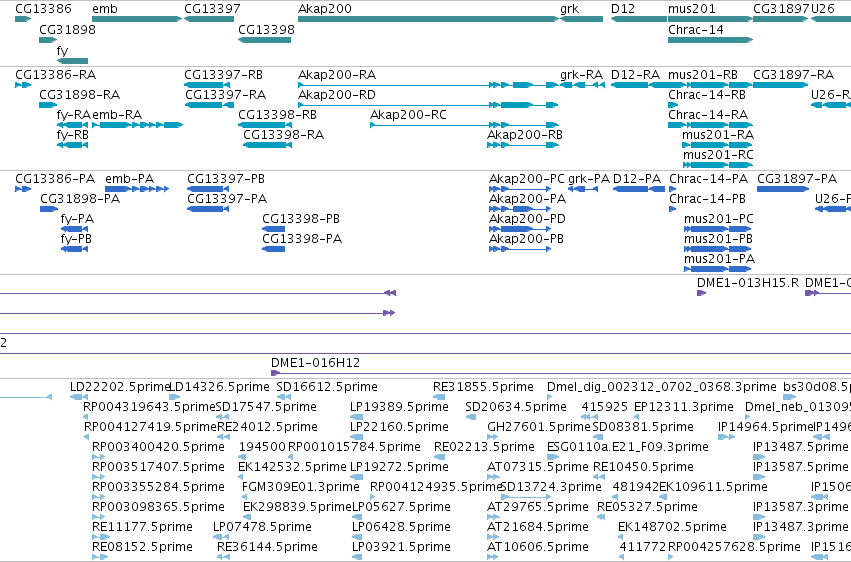Click the CG13397-RB transcript label
Image resolution: width=851 pixels, height=562 pixels.
[x=224, y=74]
